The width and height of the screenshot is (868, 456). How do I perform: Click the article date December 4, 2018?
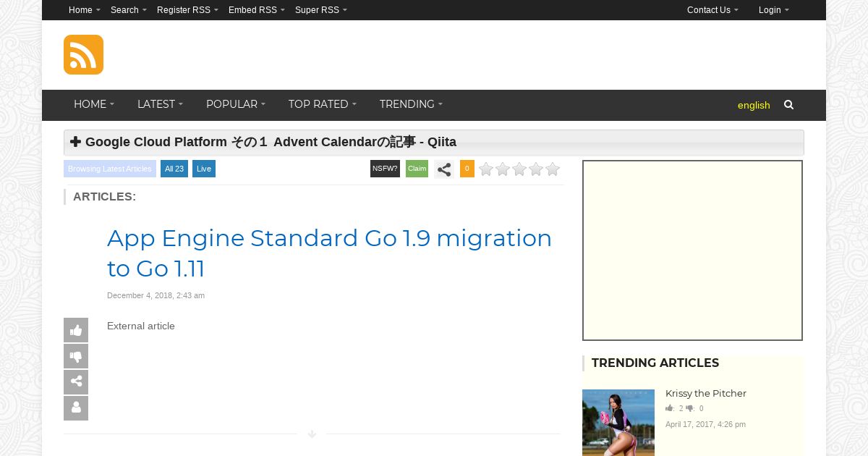point(156,295)
